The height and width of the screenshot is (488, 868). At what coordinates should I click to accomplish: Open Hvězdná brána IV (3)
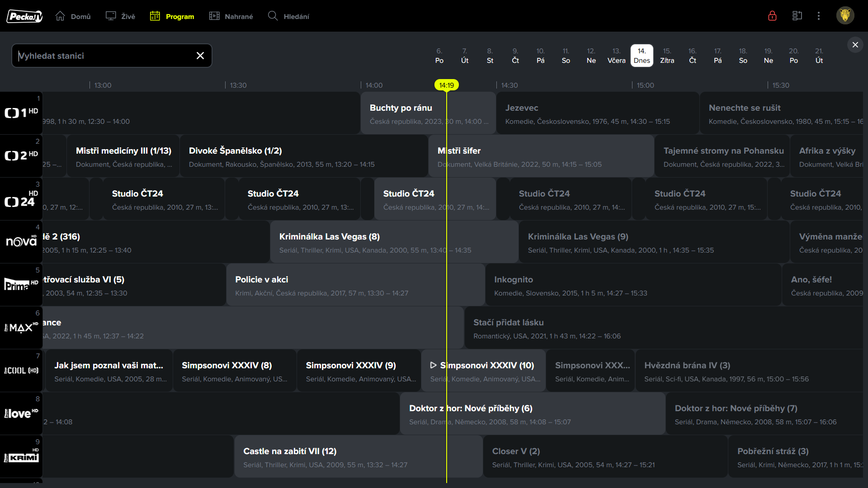[x=749, y=371]
